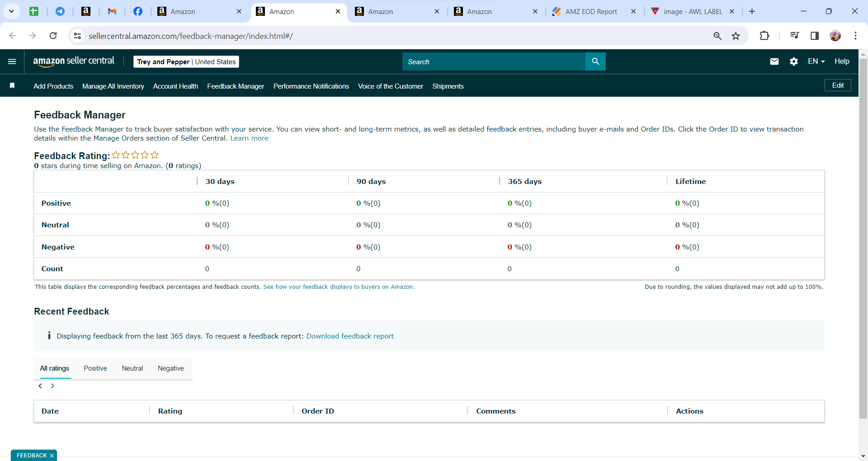868x461 pixels.
Task: Open the browser extensions puzzle icon
Action: click(x=764, y=36)
